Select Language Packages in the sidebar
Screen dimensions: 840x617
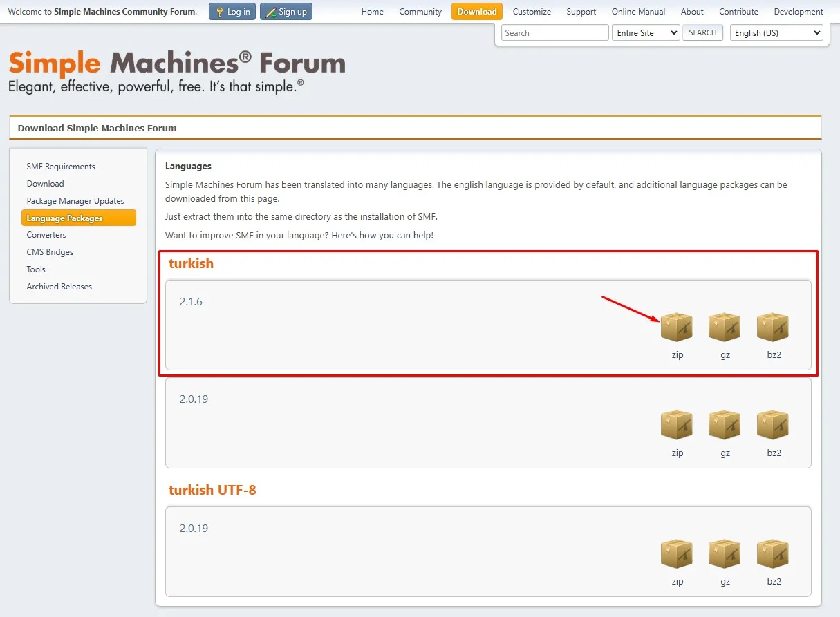[79, 218]
